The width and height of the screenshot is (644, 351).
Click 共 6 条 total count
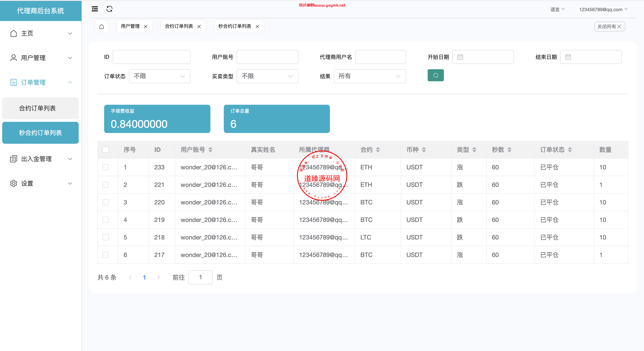(x=107, y=277)
